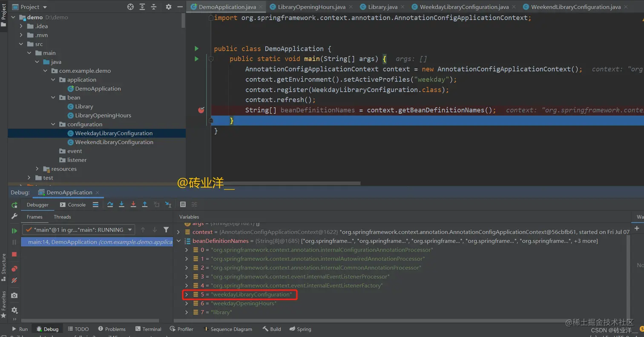Image resolution: width=644 pixels, height=337 pixels.
Task: Click run gutter icon beside class DemoApplication
Action: tap(196, 49)
